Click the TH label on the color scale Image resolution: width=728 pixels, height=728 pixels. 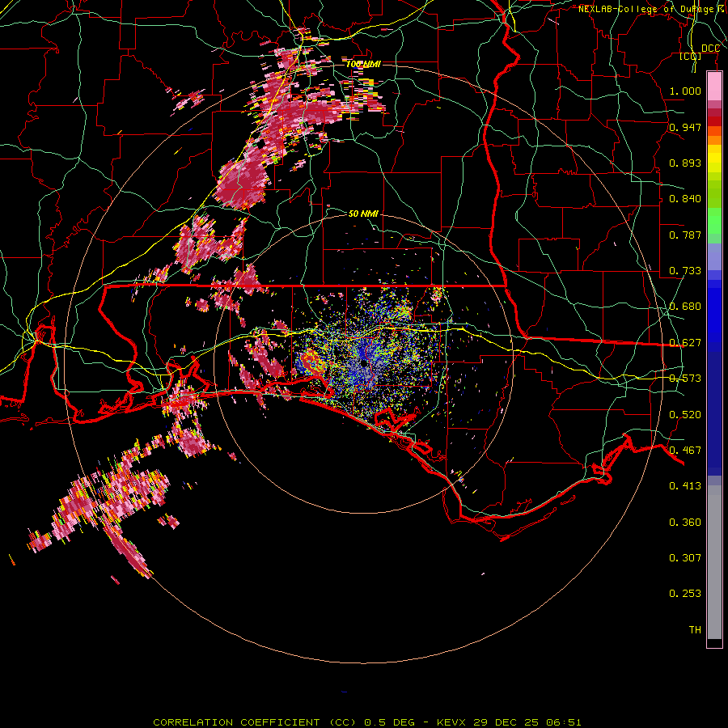click(x=695, y=630)
